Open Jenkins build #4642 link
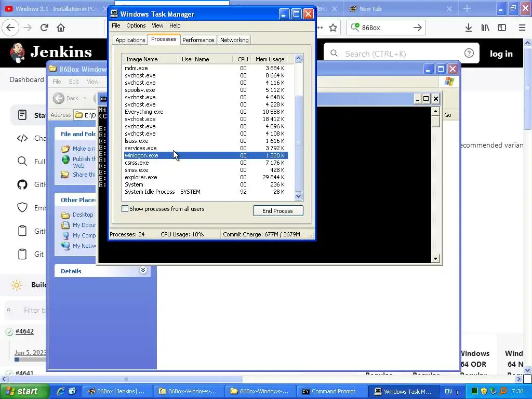This screenshot has height=399, width=532. (24, 331)
